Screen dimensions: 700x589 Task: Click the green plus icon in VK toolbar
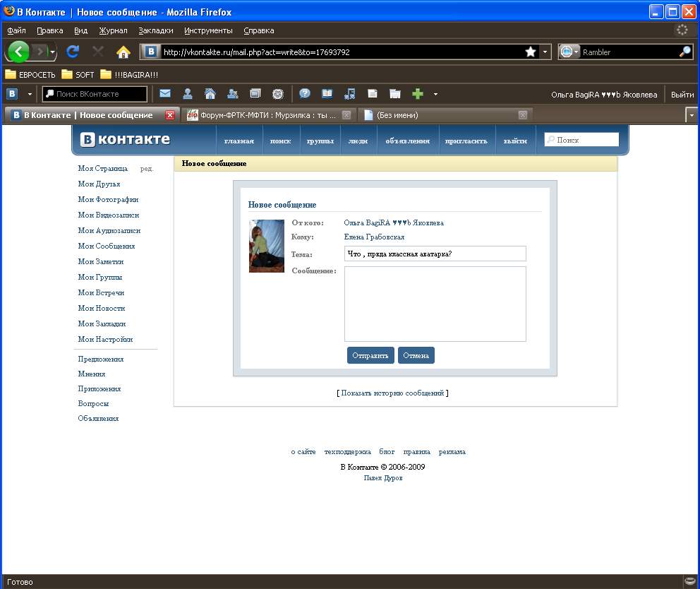click(418, 94)
